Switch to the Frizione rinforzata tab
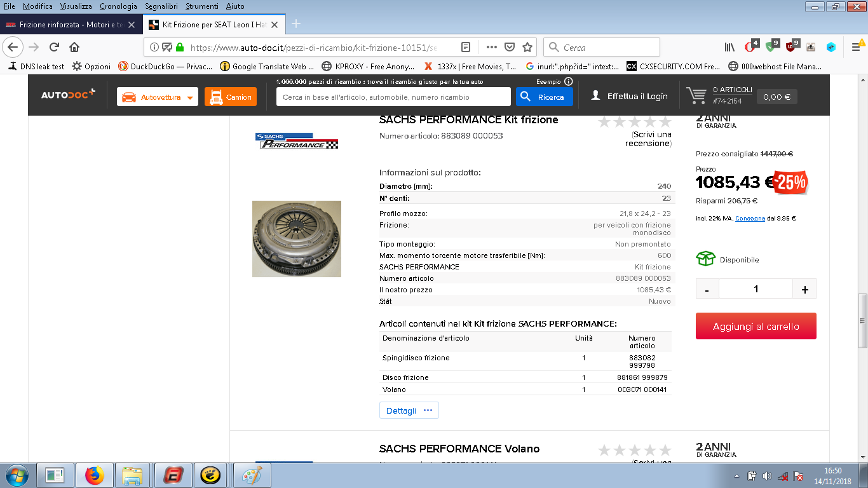Viewport: 868px width, 488px height. pyautogui.click(x=70, y=25)
